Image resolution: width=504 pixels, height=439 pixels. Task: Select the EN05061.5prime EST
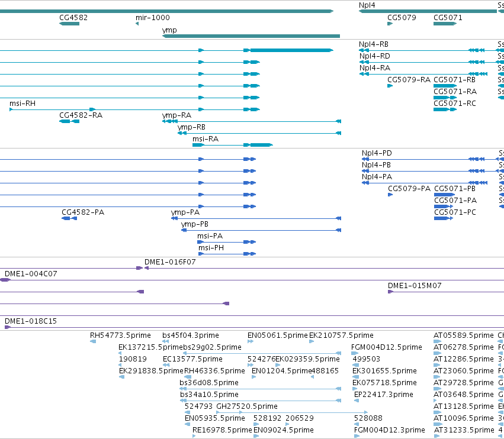point(251,341)
